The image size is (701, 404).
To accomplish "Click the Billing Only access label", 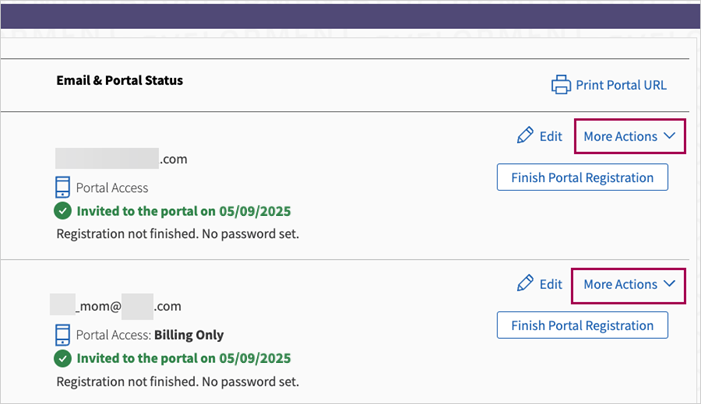I will (x=189, y=335).
